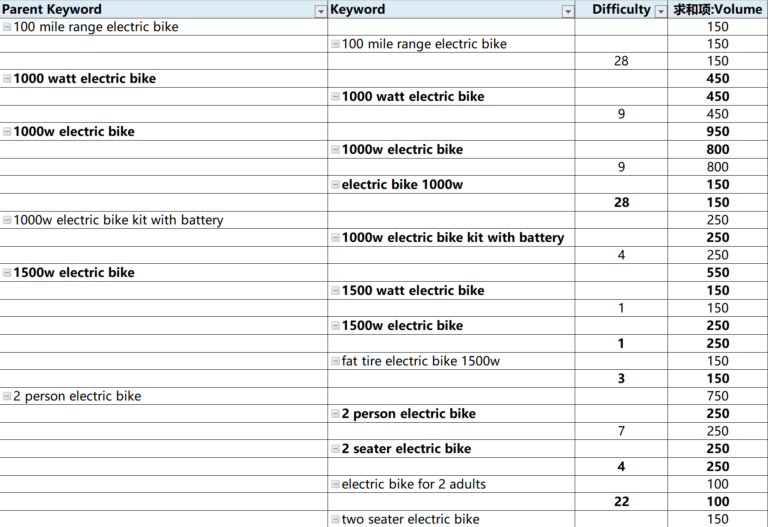The image size is (768, 527).
Task: Open the Keyword column filter dropdown
Action: (x=568, y=11)
